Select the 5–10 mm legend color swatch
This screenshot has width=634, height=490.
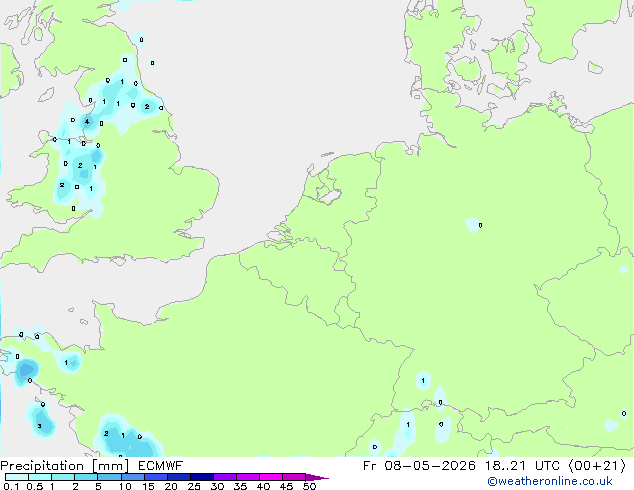pos(109,477)
